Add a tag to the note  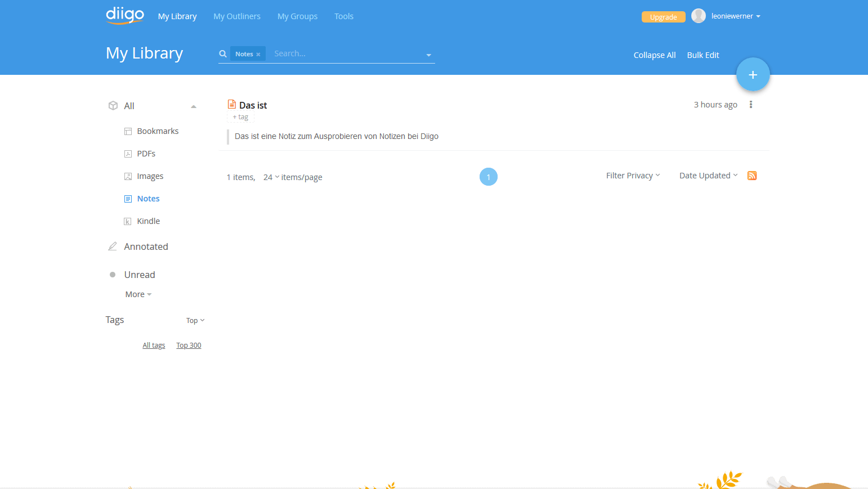click(240, 117)
